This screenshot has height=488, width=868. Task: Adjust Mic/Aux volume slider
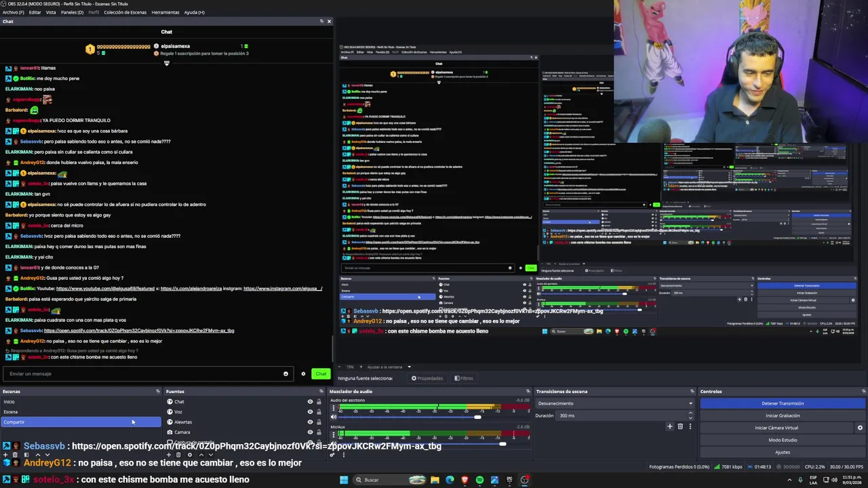[x=502, y=443]
